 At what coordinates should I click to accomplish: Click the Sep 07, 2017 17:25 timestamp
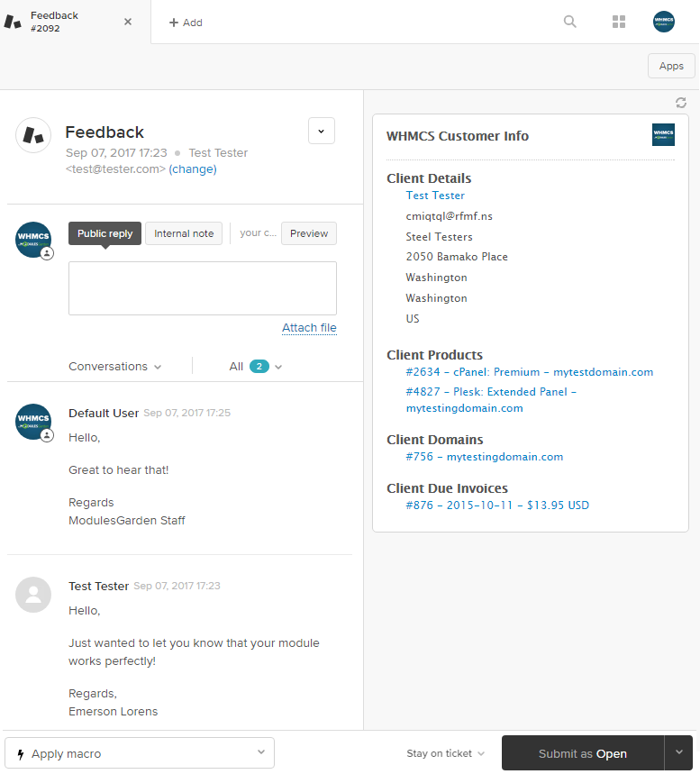(186, 413)
